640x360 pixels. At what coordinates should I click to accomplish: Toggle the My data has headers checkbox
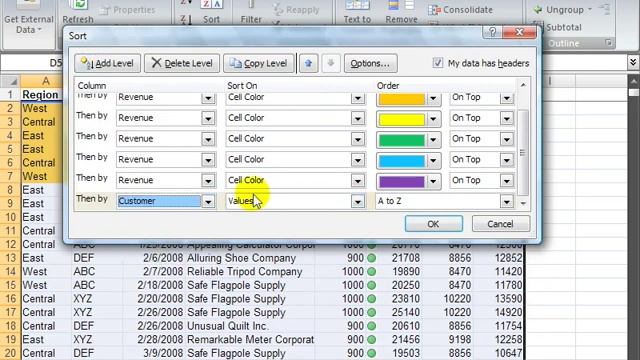(x=438, y=63)
